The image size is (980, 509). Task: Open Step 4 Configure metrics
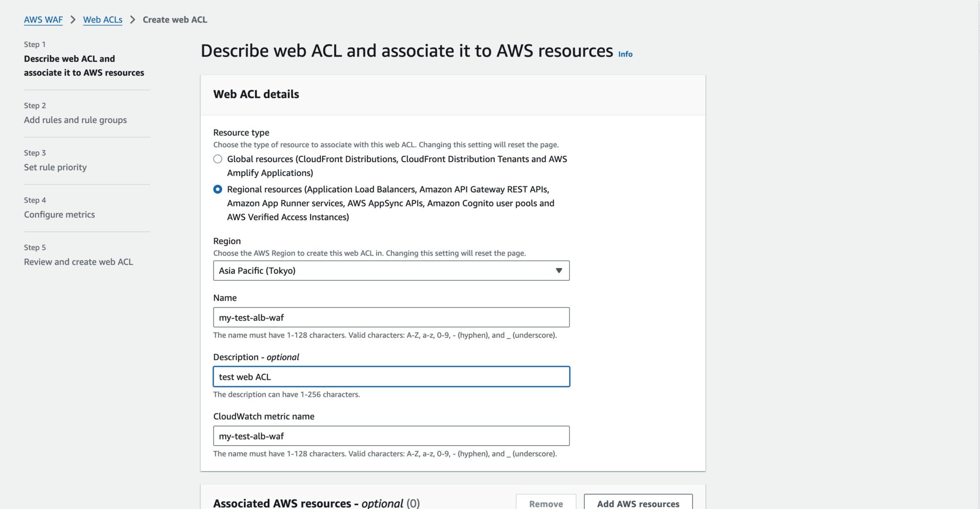pyautogui.click(x=59, y=214)
